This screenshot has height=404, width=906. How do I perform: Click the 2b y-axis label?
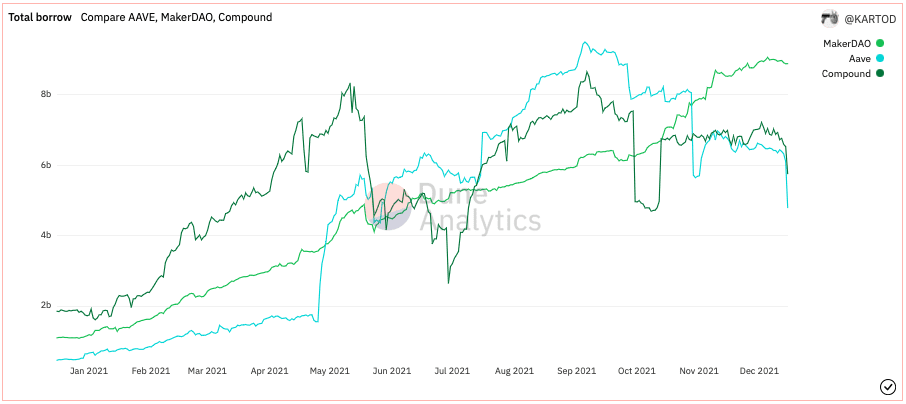click(45, 306)
